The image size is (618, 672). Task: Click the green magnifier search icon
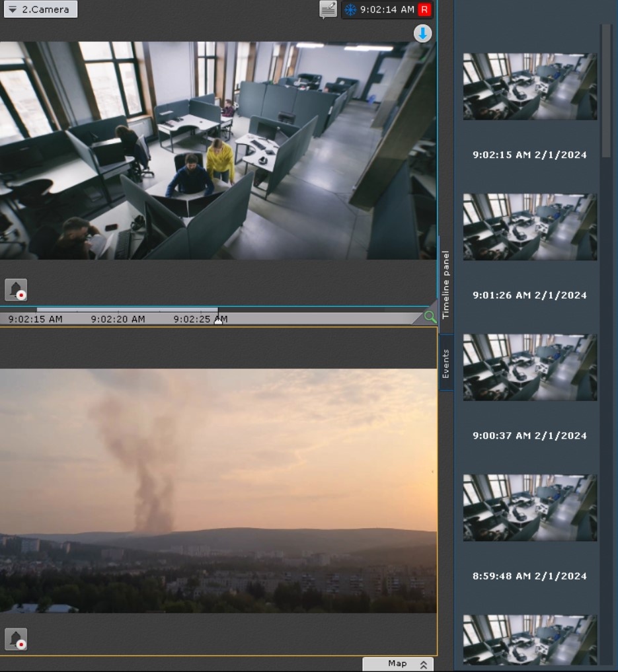coord(430,317)
